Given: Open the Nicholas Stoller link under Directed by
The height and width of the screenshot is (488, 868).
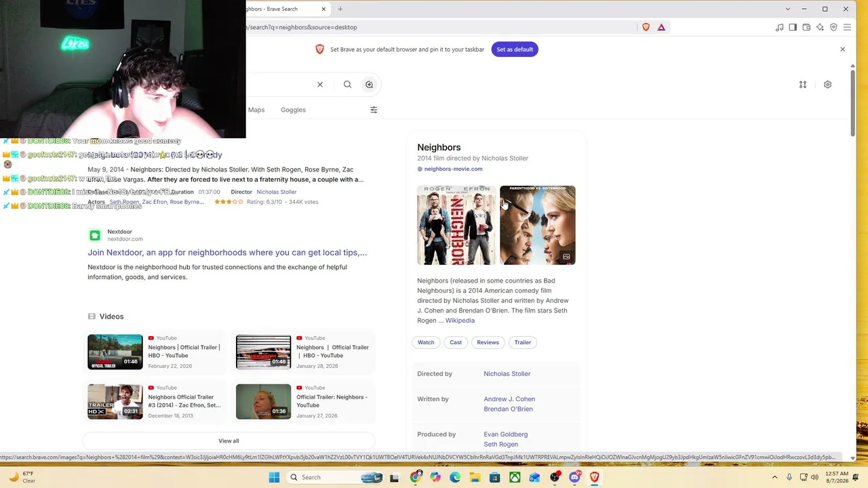Looking at the screenshot, I should coord(507,374).
